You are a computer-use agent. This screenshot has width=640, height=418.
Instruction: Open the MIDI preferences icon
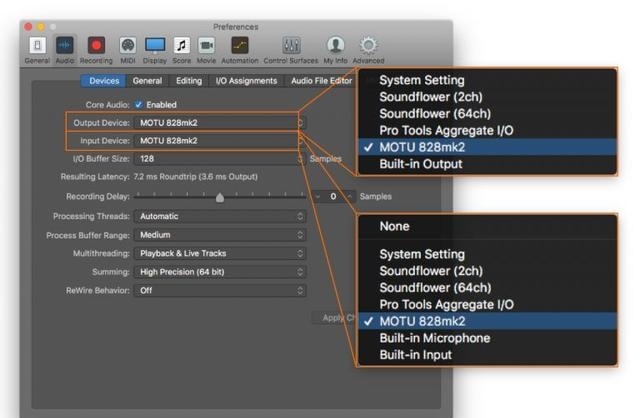(128, 46)
